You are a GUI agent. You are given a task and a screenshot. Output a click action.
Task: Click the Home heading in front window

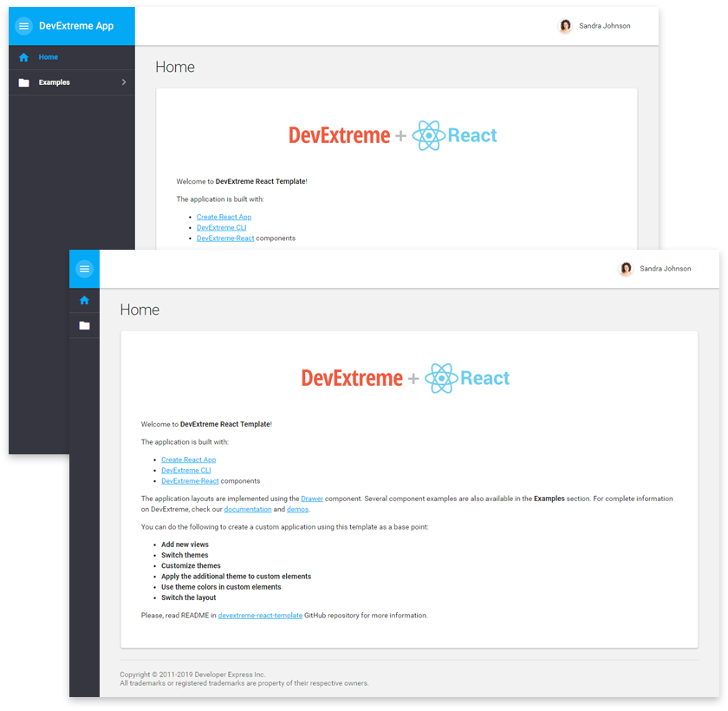pyautogui.click(x=140, y=310)
